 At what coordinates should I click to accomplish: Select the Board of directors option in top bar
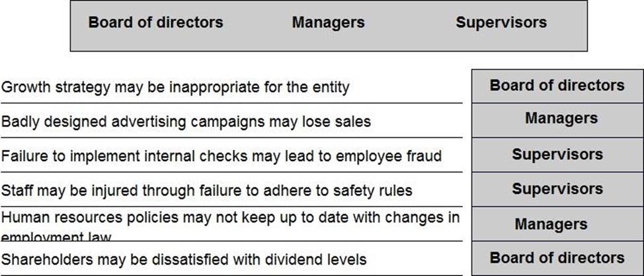(x=155, y=22)
